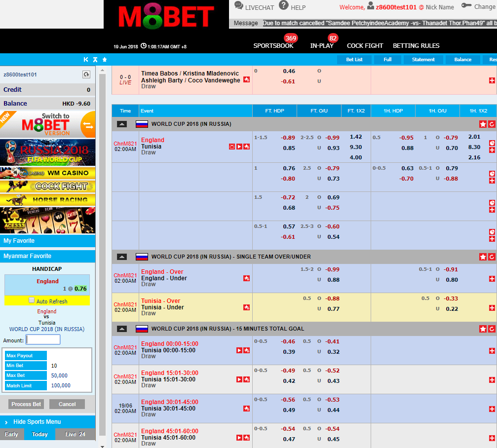The width and height of the screenshot is (497, 448).
Task: Click the Switch to M8BET Version banner
Action: [47, 124]
